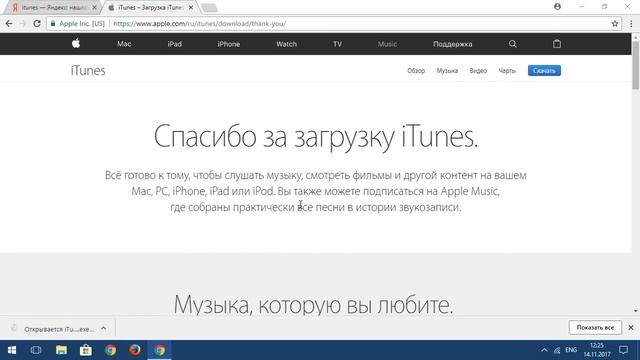Click network icon in system tray
Image resolution: width=640 pixels, height=360 pixels.
pos(557,350)
